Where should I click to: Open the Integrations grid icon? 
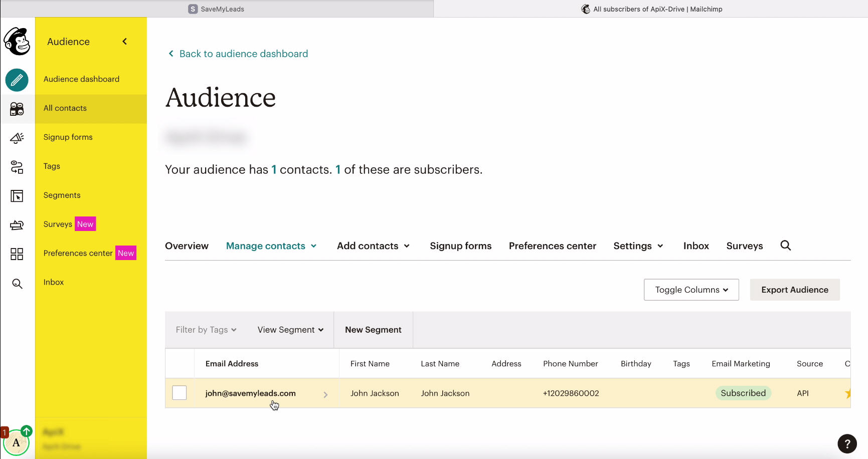coord(17,254)
